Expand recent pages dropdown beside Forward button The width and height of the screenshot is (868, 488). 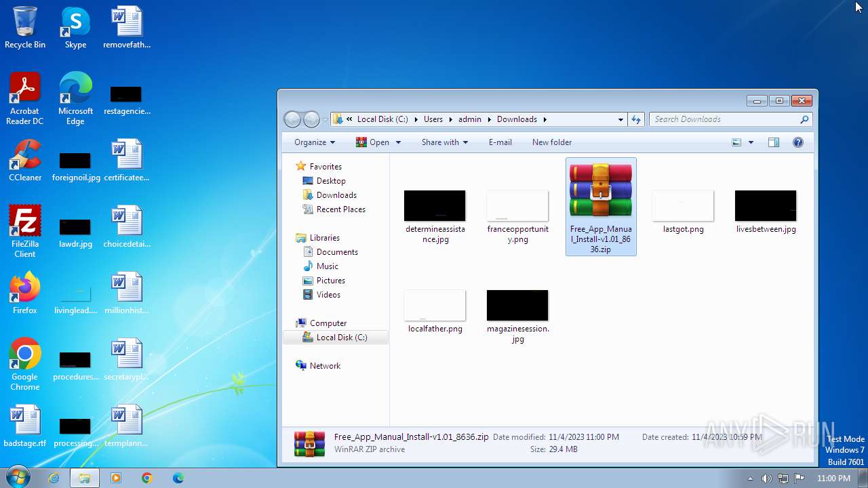coord(325,119)
